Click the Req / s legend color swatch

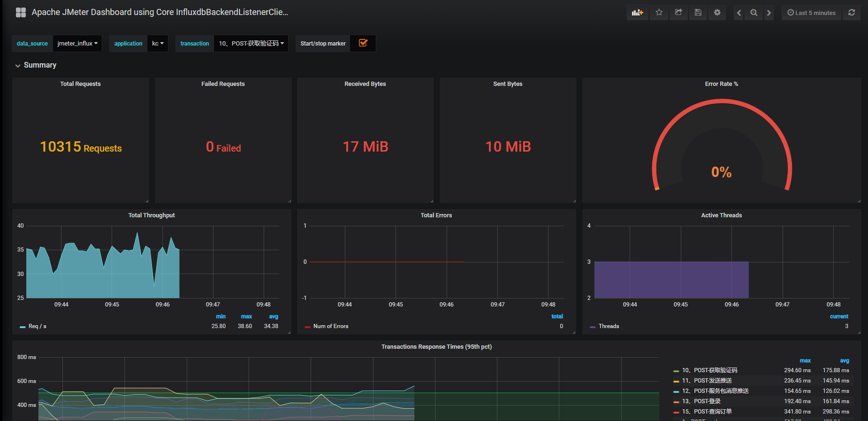click(23, 327)
